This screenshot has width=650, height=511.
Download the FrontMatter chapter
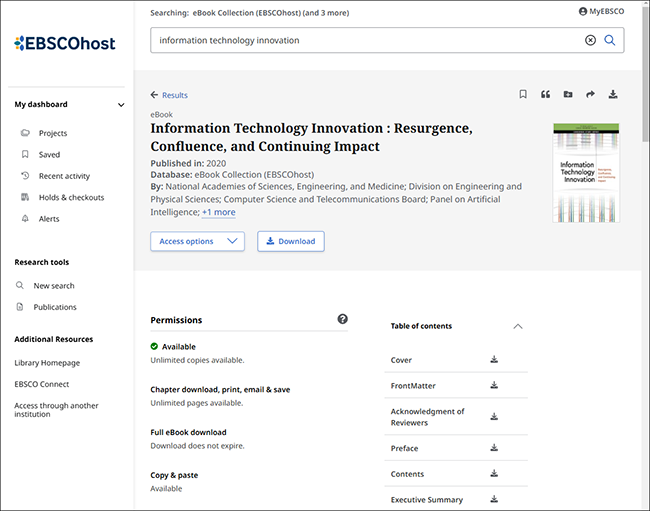click(494, 385)
